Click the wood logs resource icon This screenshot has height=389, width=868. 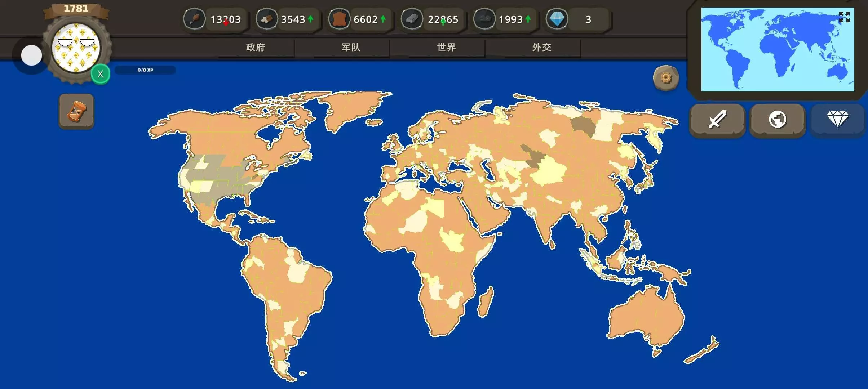click(267, 19)
